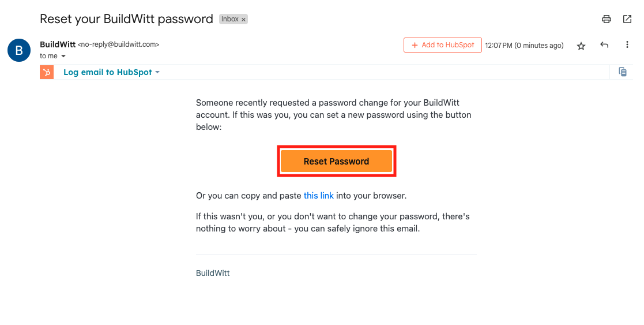Click the Add to HubSpot button
This screenshot has width=644, height=325.
(x=442, y=45)
